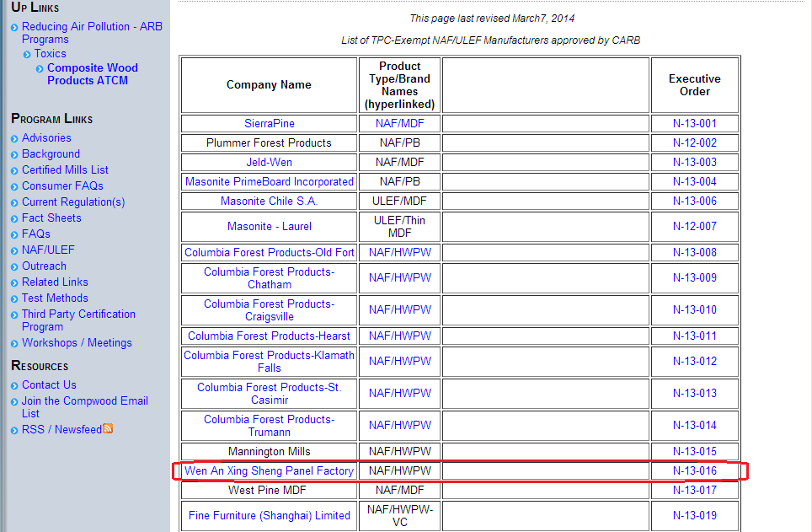Open NAF/HWPW link in Craigsville row
Viewport: 812px width, 532px height.
[x=400, y=310]
